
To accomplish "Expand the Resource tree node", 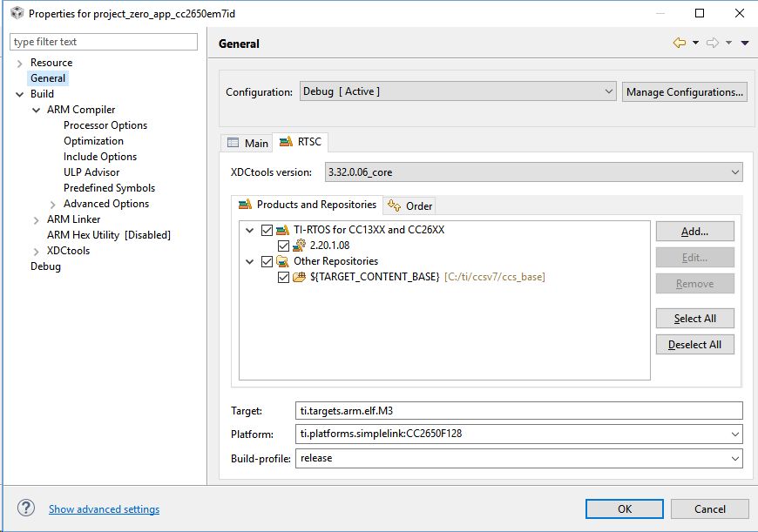I will point(20,63).
